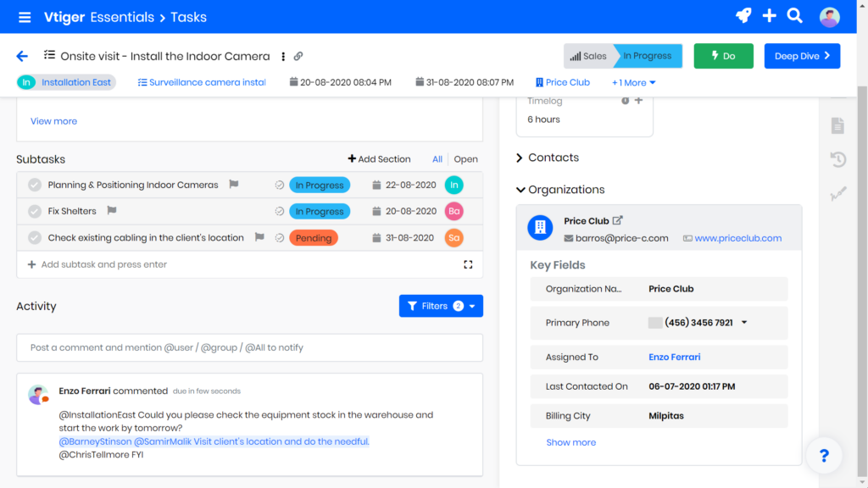Click the comment input field
The height and width of the screenshot is (488, 868).
coord(249,347)
